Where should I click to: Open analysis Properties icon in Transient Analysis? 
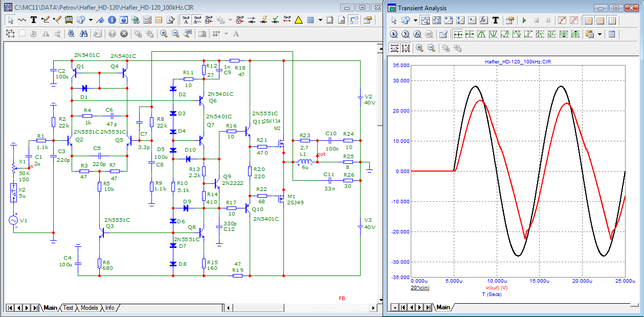click(509, 20)
